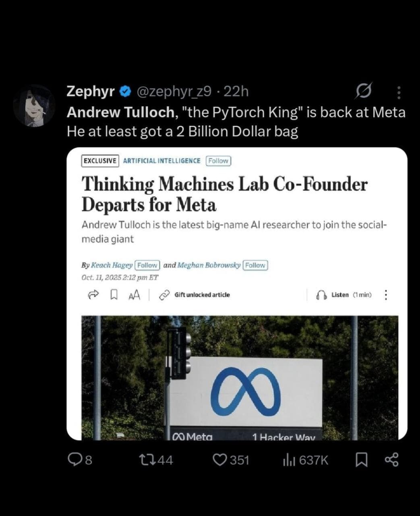Open the article's three-dot menu near Listen
Viewport: 420px width, 516px height.
click(385, 295)
